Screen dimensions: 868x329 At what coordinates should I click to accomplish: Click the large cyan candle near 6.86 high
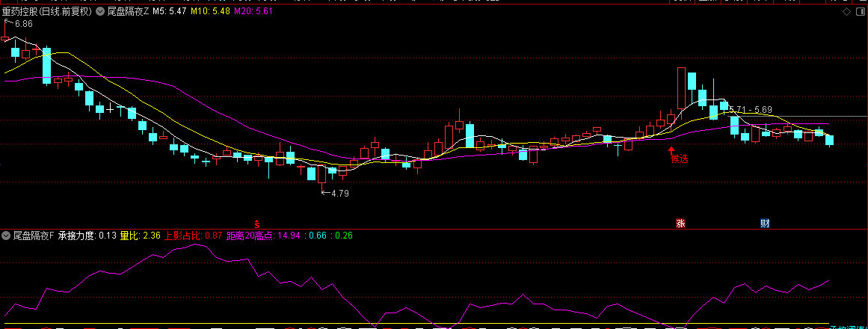click(x=47, y=65)
